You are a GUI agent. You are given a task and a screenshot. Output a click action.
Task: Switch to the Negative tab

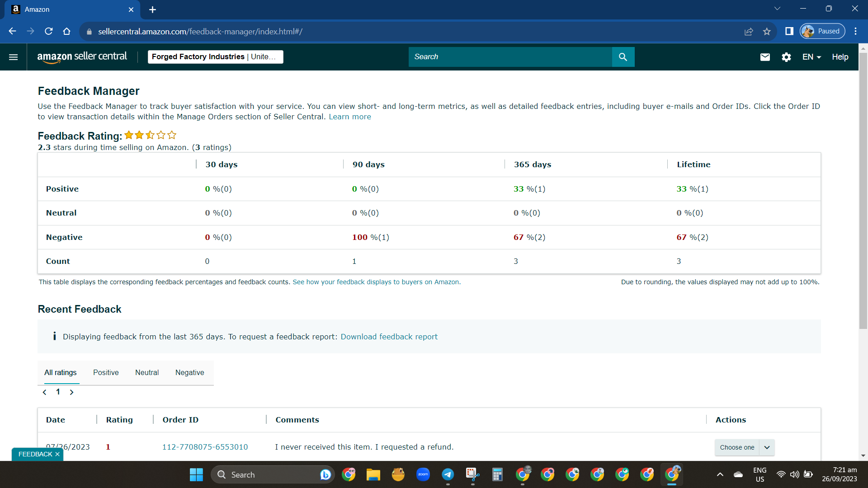coord(190,373)
